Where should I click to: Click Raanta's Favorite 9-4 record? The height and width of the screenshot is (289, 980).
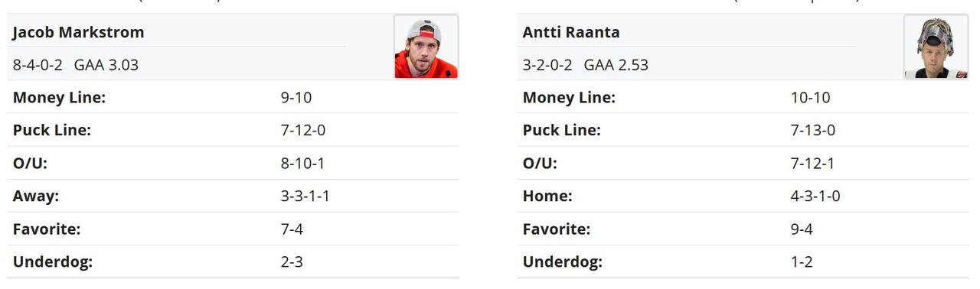tap(802, 229)
